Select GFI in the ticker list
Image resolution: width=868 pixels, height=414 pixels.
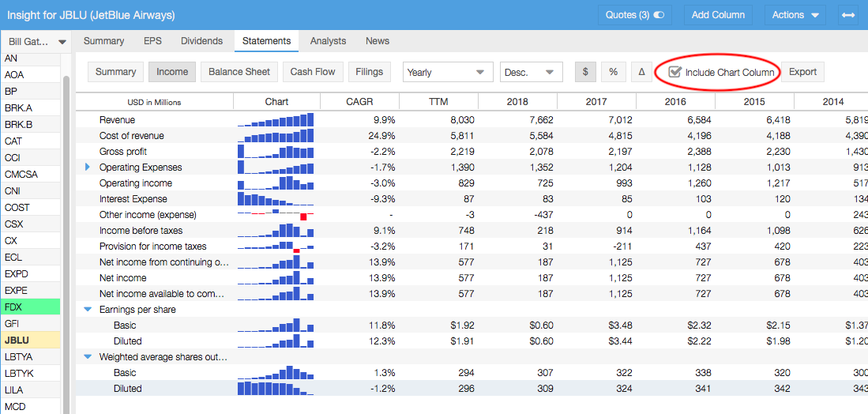(x=30, y=324)
